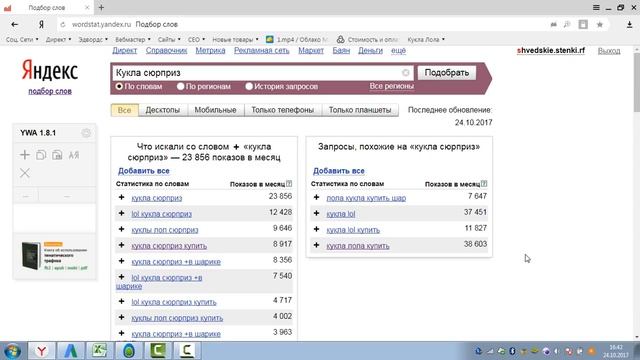
Task: Open the book advertisement thumbnail
Action: 31,256
